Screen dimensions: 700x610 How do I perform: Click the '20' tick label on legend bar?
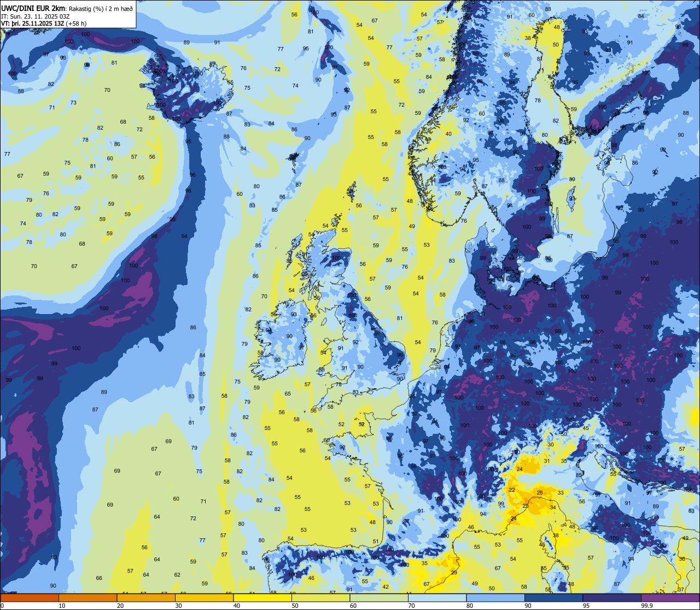[x=121, y=606]
